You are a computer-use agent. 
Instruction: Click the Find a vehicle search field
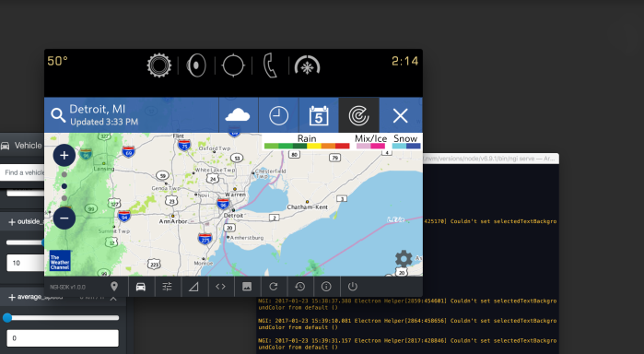point(22,172)
